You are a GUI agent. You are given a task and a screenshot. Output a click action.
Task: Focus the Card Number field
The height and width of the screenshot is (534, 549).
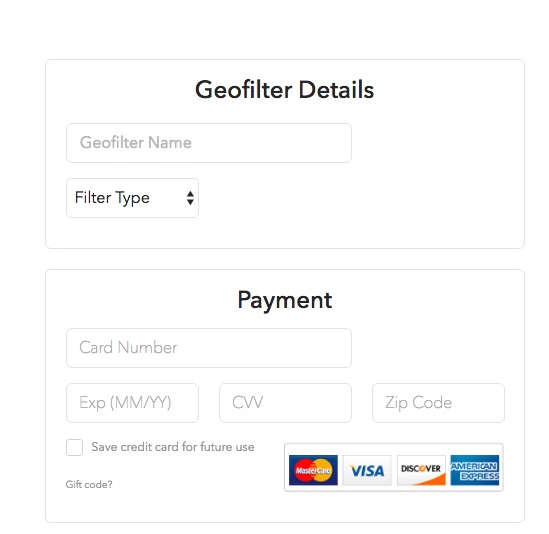pos(209,348)
